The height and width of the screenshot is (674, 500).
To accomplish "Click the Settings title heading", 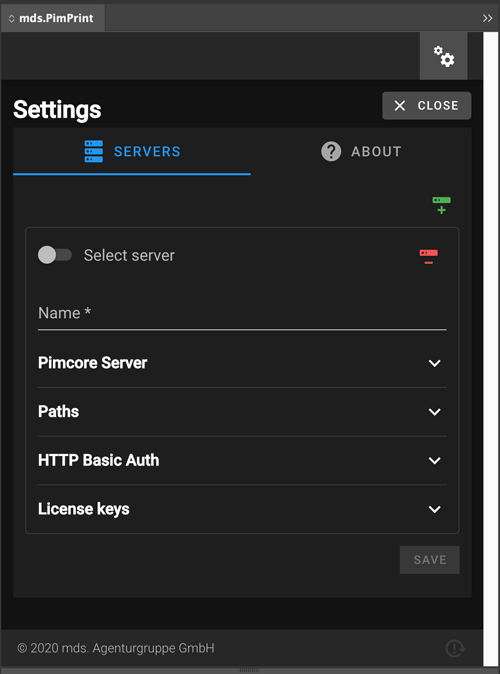I will [57, 110].
